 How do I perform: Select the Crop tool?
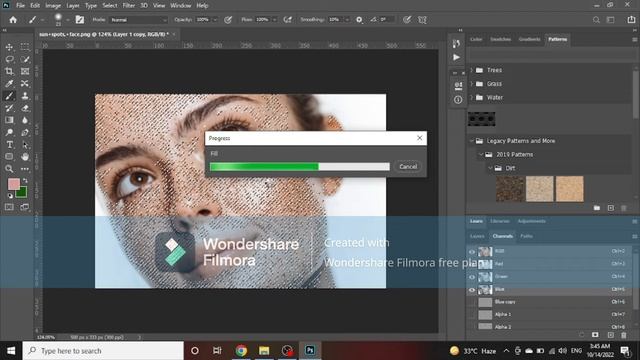click(x=9, y=71)
